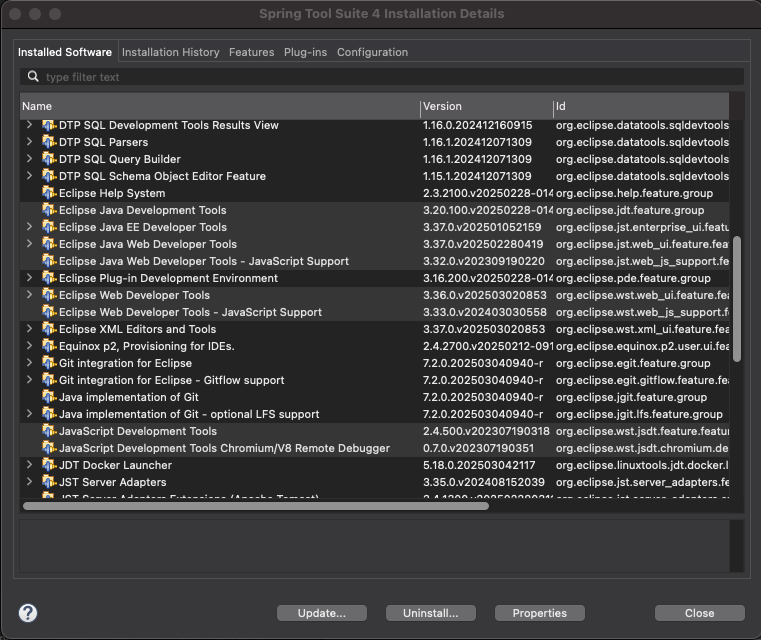Click the feature icon beside Eclipse Help System
The height and width of the screenshot is (640, 761).
(x=49, y=193)
